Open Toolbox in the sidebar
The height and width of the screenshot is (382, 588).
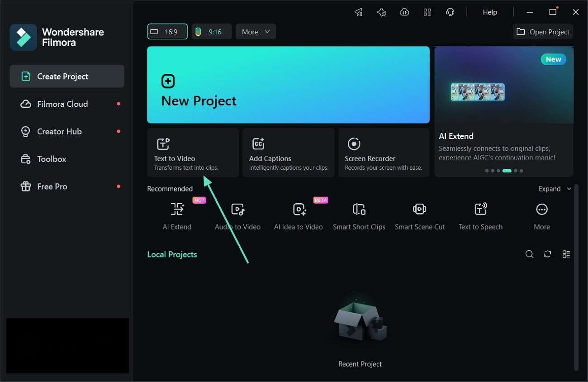coord(67,159)
